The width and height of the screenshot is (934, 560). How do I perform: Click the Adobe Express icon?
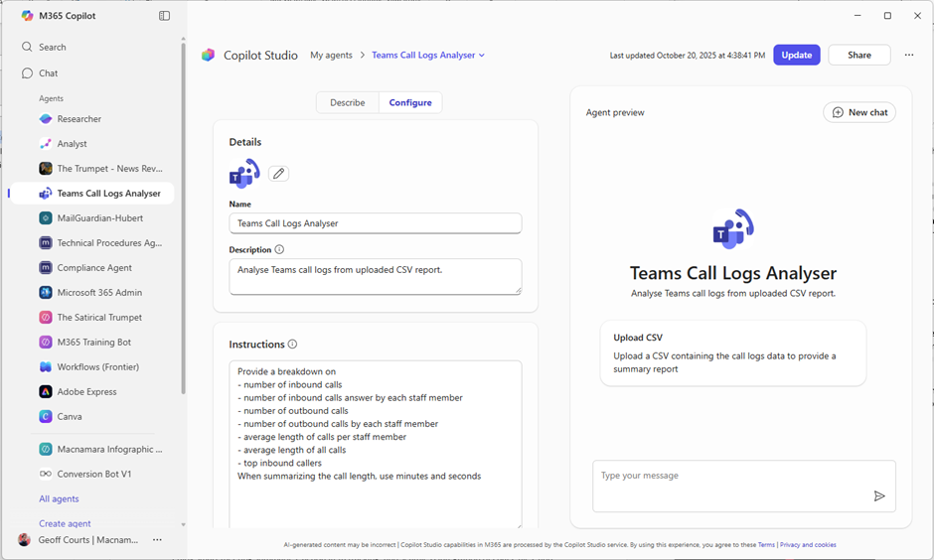[46, 391]
